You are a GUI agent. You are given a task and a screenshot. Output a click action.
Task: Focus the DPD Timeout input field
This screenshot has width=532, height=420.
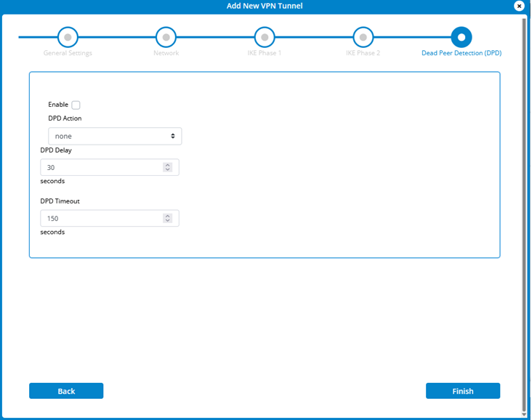pos(102,219)
